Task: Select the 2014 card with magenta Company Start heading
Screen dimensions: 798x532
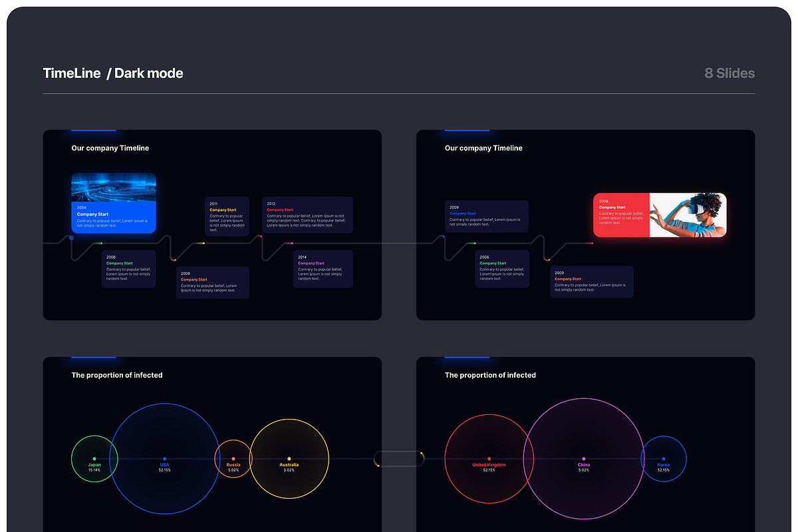Action: pyautogui.click(x=323, y=269)
